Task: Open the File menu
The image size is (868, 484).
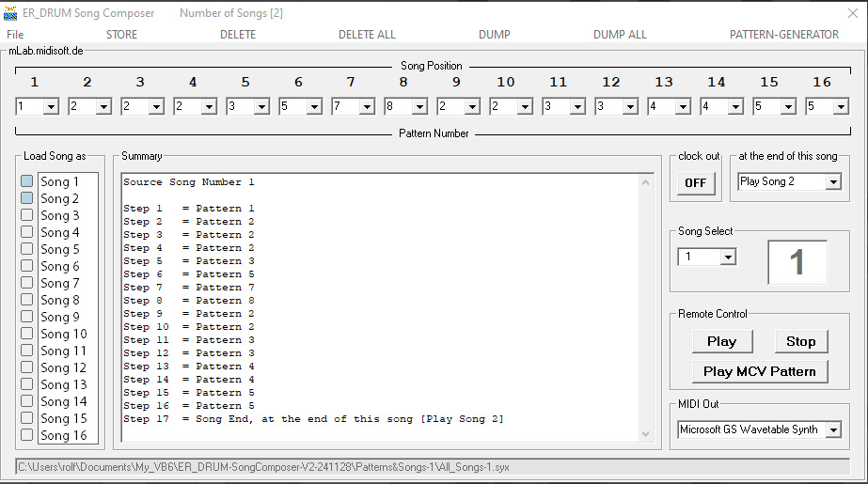Action: point(15,35)
